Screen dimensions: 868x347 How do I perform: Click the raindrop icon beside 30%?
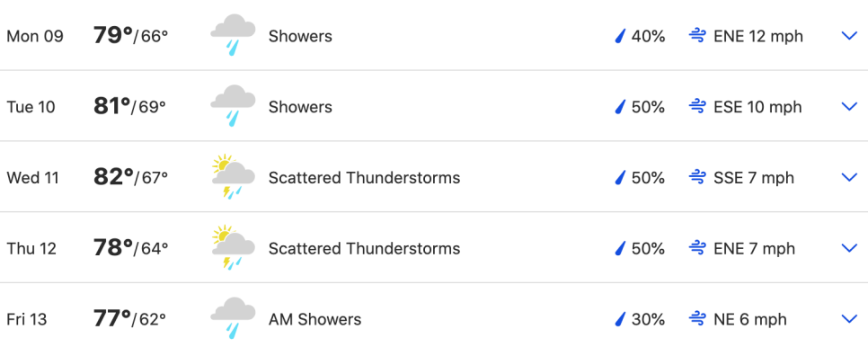620,319
